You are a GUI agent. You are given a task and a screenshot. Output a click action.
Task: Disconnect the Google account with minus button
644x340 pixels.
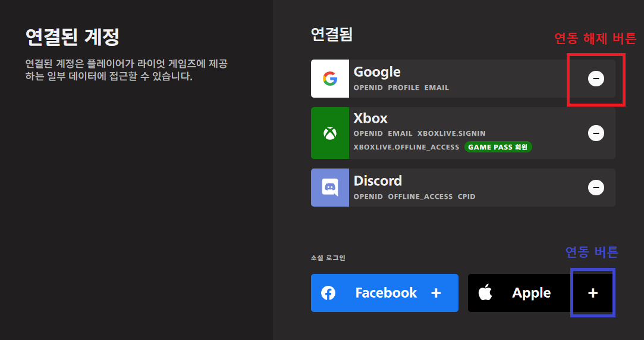(x=596, y=79)
